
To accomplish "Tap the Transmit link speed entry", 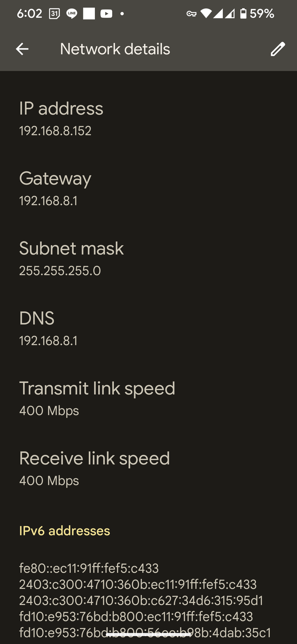I will 148,398.
